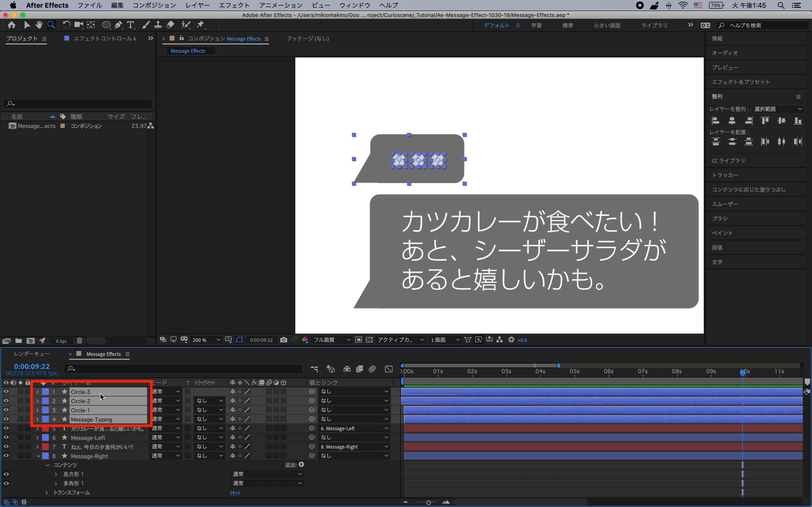812x507 pixels.
Task: Click the リセット link for Transform
Action: 235,493
